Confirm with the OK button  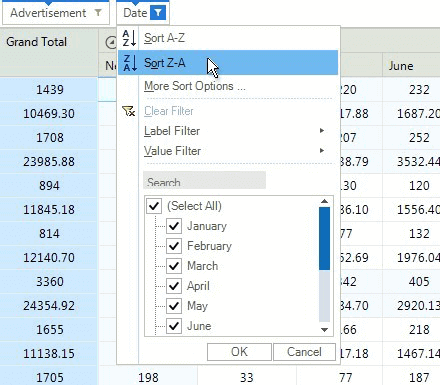coord(239,352)
